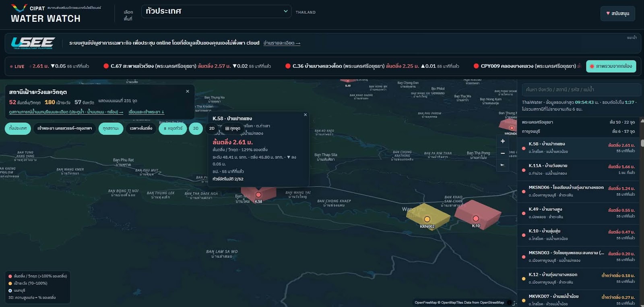Toggle the ทุกสถานะ status chip
The width and height of the screenshot is (644, 307).
tap(111, 129)
